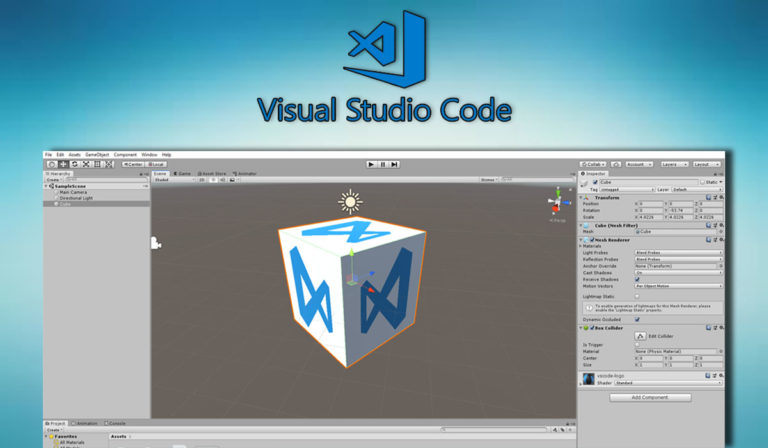Open the Layers dropdown
Viewport: 768px width, 448px height.
(x=674, y=165)
